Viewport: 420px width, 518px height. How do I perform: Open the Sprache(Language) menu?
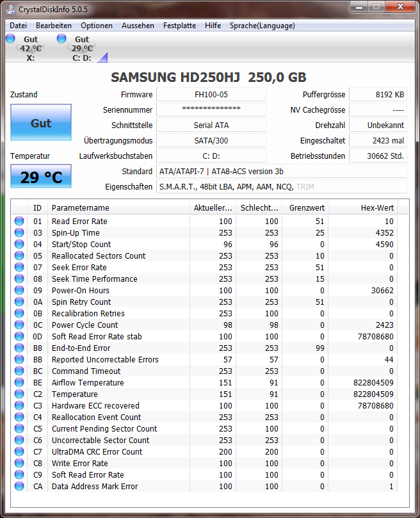point(262,26)
